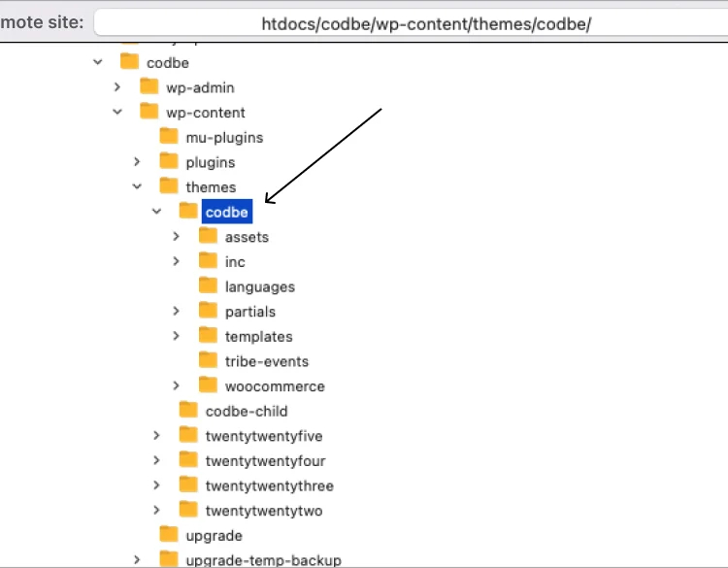The width and height of the screenshot is (728, 568).
Task: Expand the assets folder chevron
Action: pyautogui.click(x=176, y=236)
